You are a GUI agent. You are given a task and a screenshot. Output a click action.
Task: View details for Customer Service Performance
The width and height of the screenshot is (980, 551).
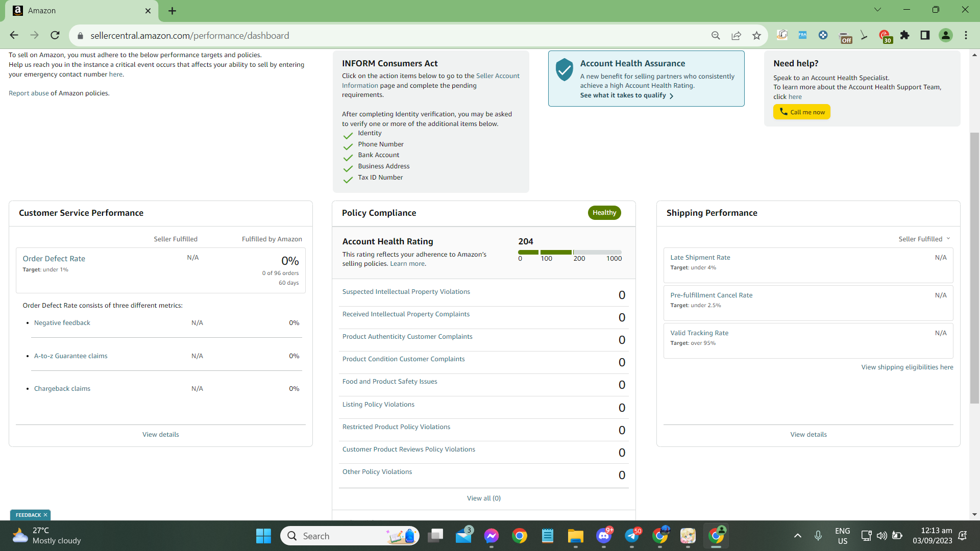pos(160,435)
